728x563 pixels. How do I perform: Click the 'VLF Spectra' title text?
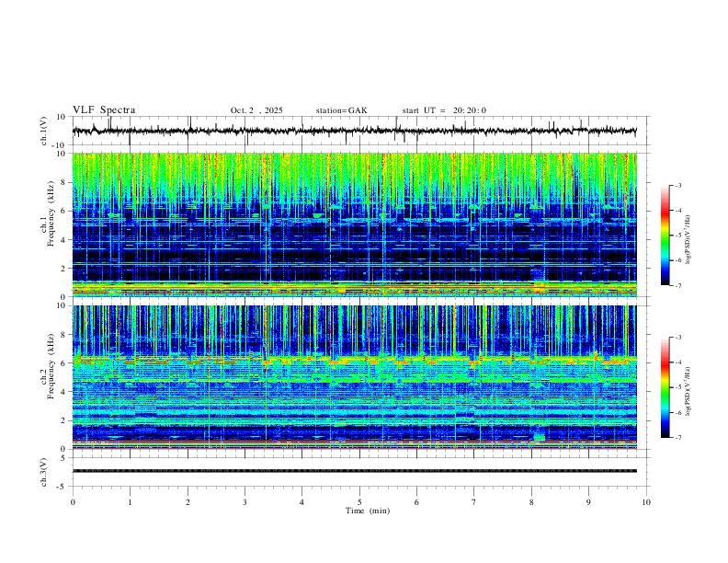pyautogui.click(x=104, y=110)
